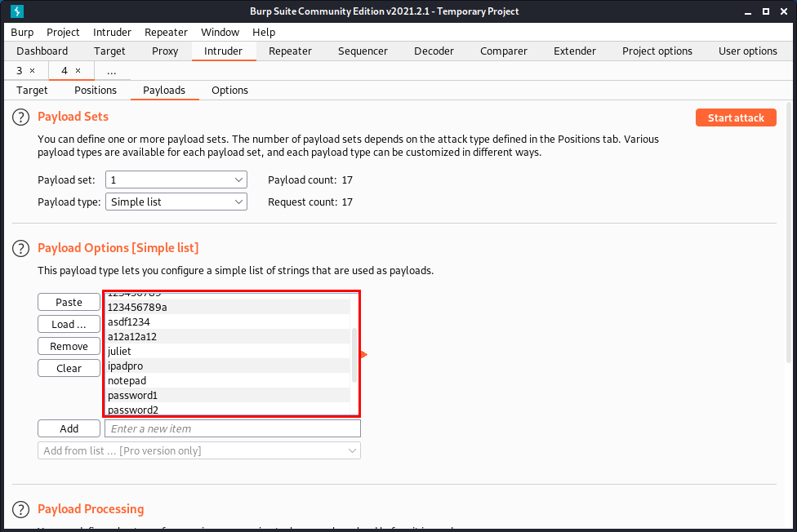
Task: Select payload item 123456789a
Action: pos(228,307)
